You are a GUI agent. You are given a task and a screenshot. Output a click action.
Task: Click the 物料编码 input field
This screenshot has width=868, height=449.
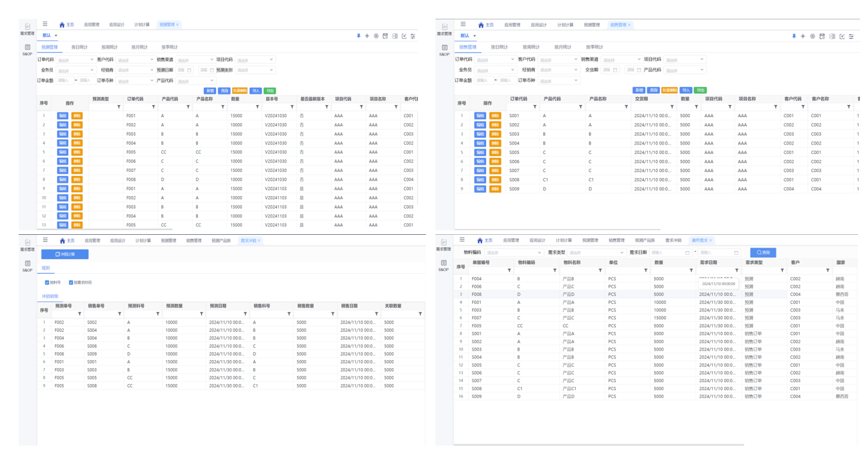click(512, 253)
